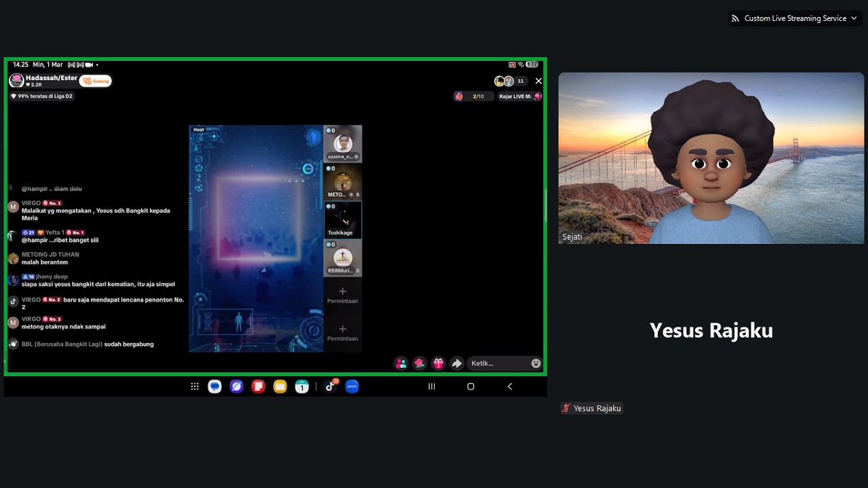Tap the Kejar LIVE banner
The width and height of the screenshot is (868, 488).
(x=519, y=96)
